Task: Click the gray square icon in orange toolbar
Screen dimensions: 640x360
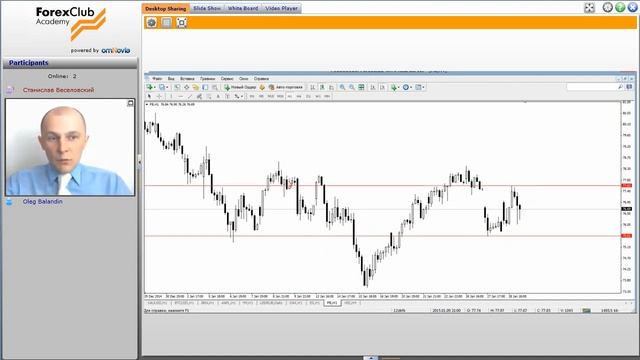Action: [167, 22]
